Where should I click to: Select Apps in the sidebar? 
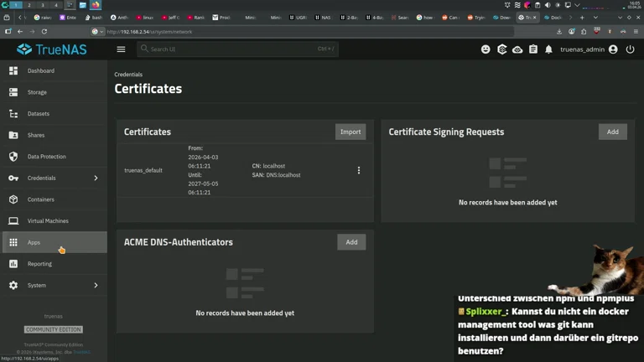pyautogui.click(x=34, y=243)
